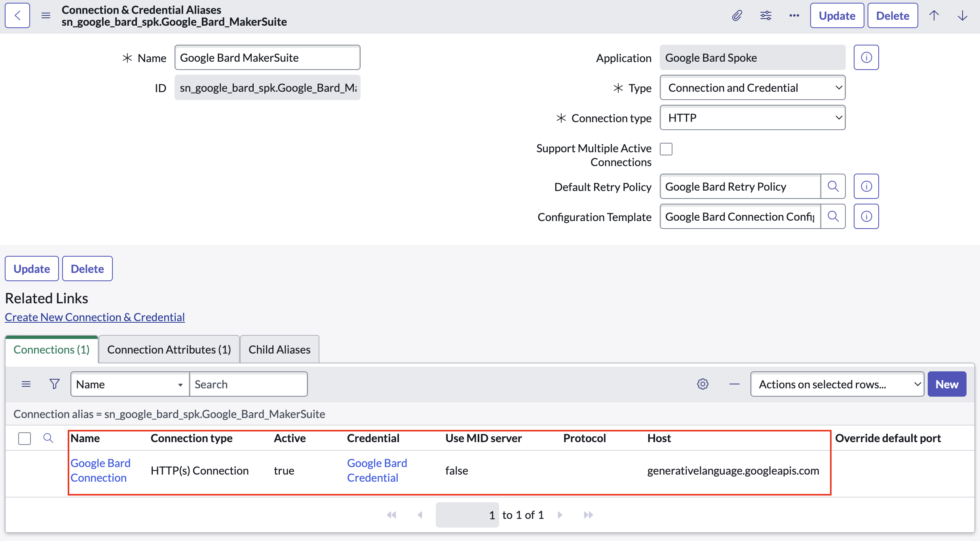Preview Configuration Template info icon
Viewport: 980px width, 541px height.
click(866, 217)
